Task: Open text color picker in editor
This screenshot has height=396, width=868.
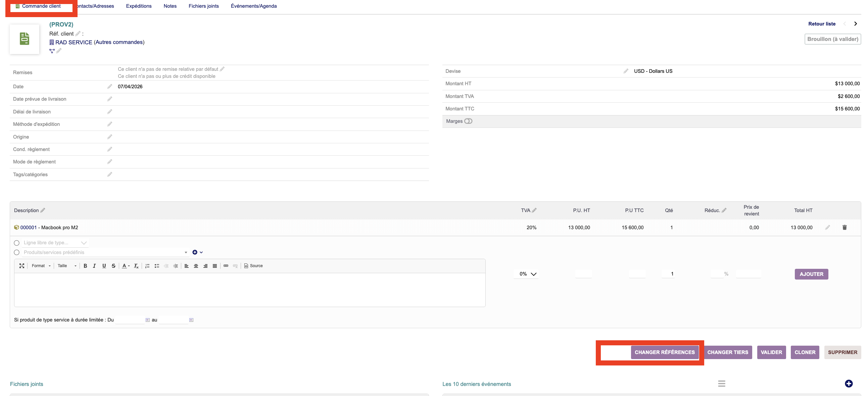Action: point(126,266)
